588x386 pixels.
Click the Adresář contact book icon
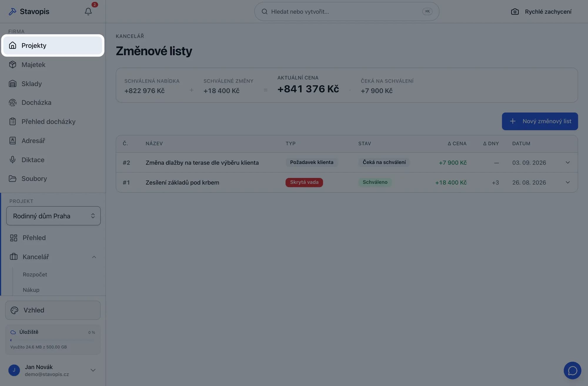[x=12, y=141]
